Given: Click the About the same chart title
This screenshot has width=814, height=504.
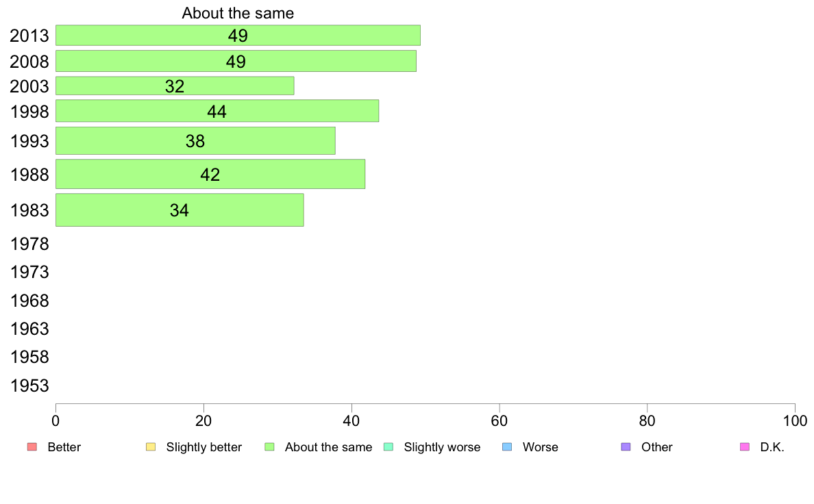Looking at the screenshot, I should coord(238,13).
